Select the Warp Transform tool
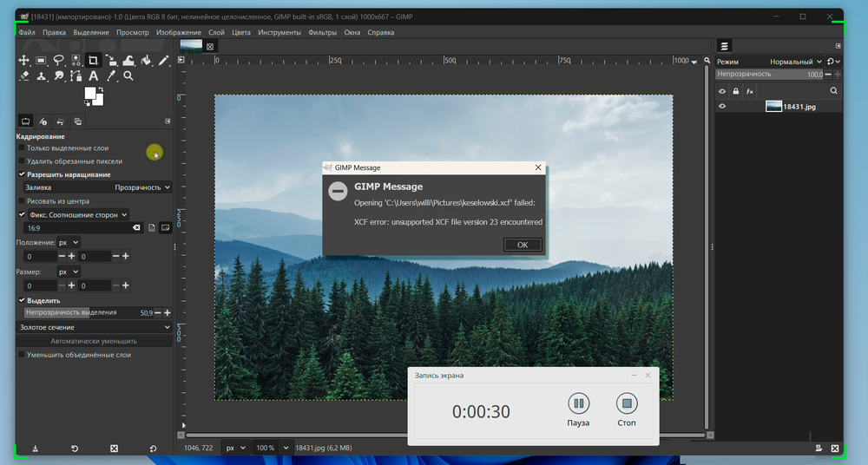868x465 pixels. coord(128,61)
